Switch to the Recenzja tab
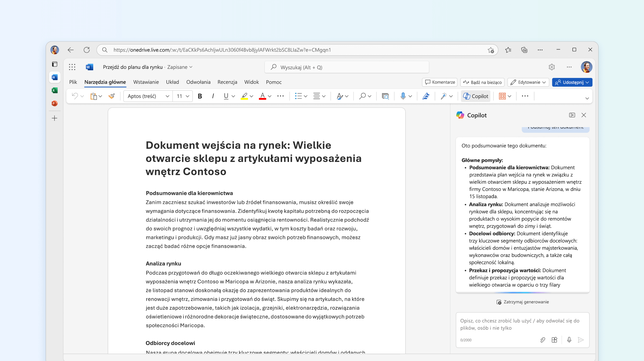Viewport: 644px width, 361px height. click(227, 82)
